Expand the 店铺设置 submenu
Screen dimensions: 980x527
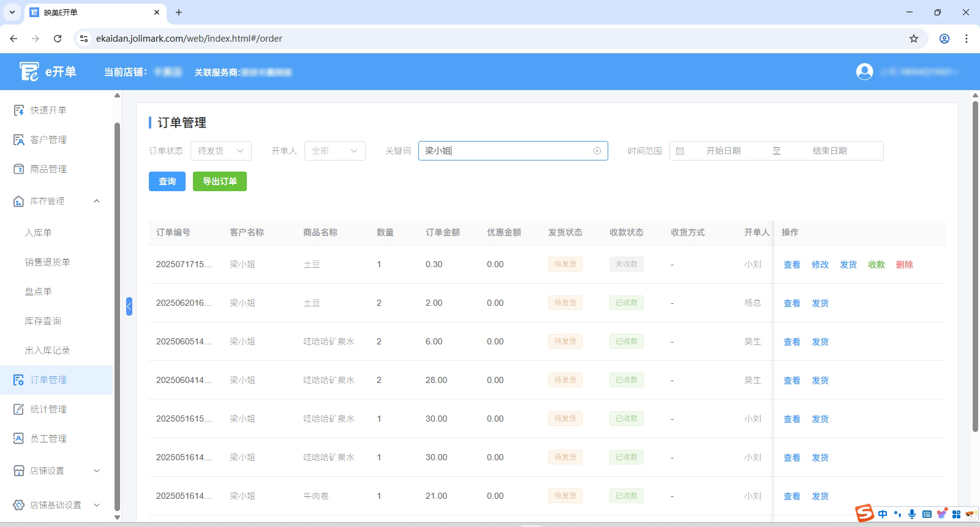(x=97, y=471)
